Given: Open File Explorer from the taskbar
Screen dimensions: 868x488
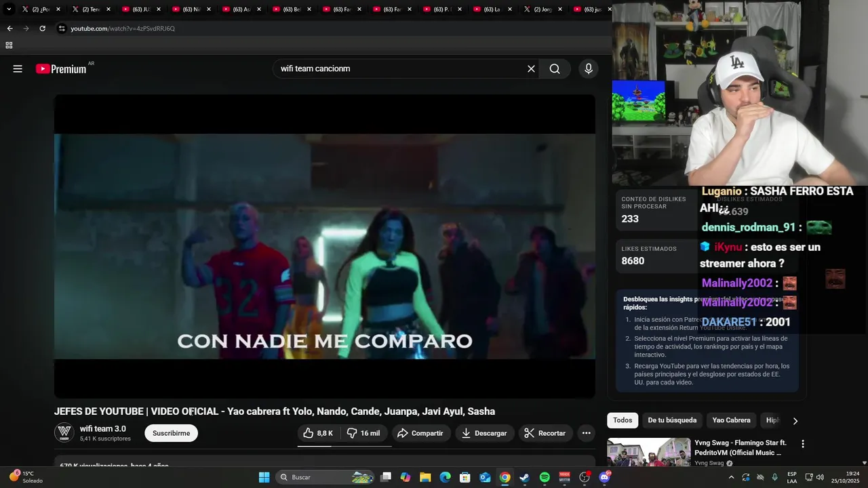Looking at the screenshot, I should point(425,477).
